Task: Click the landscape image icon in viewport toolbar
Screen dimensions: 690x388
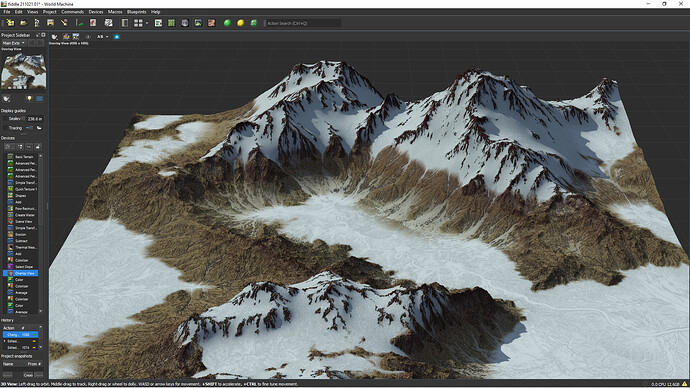Action: [x=76, y=37]
